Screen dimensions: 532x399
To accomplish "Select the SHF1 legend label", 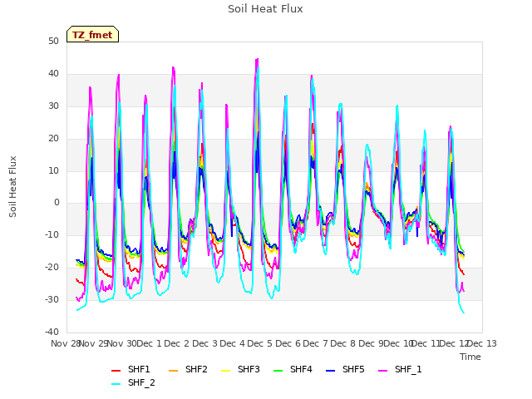I will pyautogui.click(x=139, y=369).
